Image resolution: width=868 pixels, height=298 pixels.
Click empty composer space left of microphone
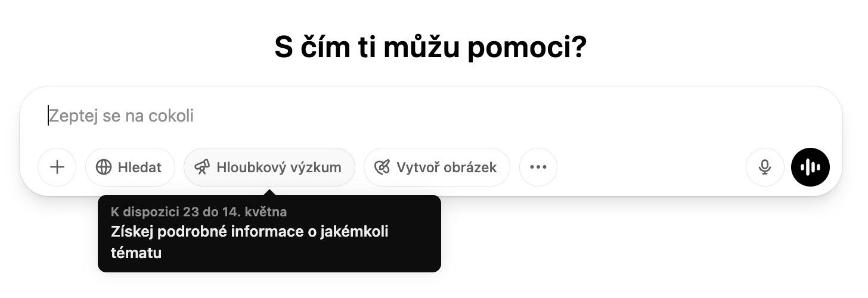tap(651, 167)
